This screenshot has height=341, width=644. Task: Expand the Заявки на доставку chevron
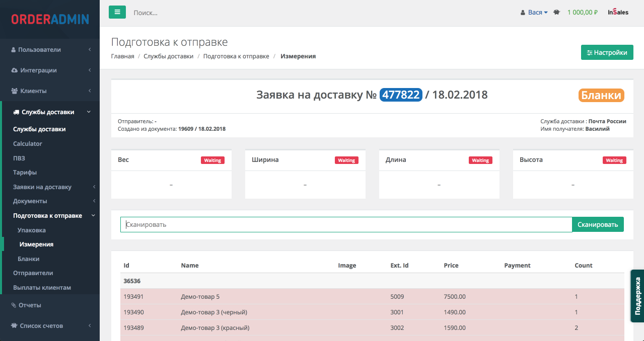point(94,187)
